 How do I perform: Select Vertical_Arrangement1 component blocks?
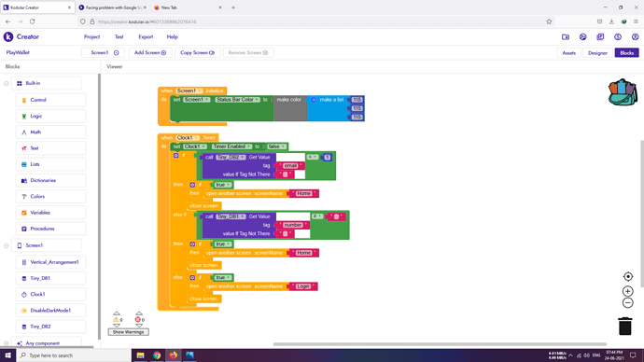coord(51,262)
